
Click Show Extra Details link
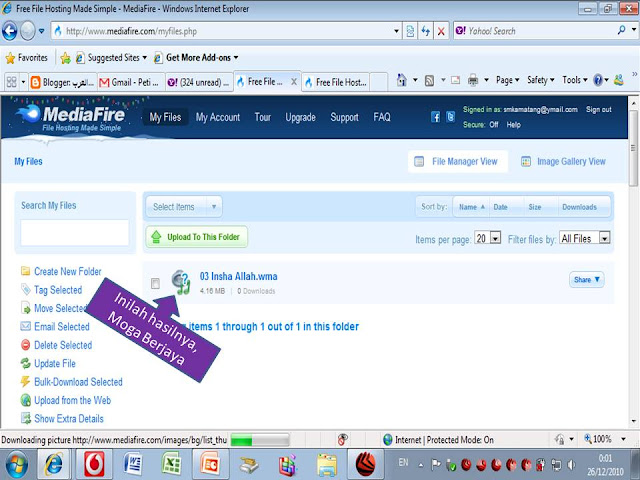69,419
